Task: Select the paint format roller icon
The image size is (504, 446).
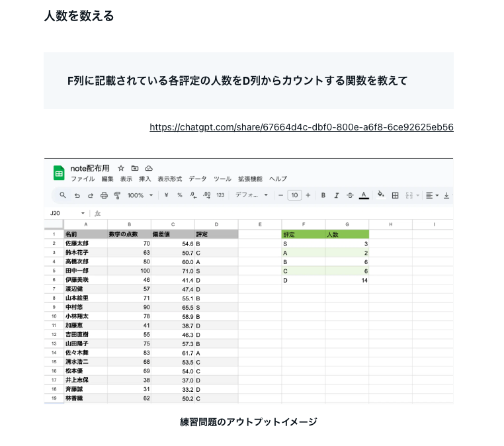Action: pos(117,195)
